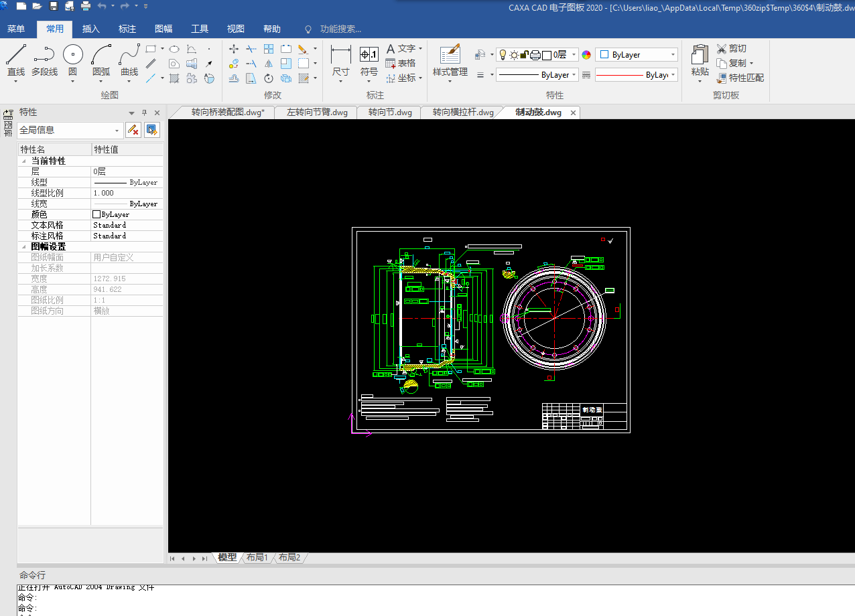Click the 特性匹配 match properties icon
The height and width of the screenshot is (616, 855).
point(722,78)
